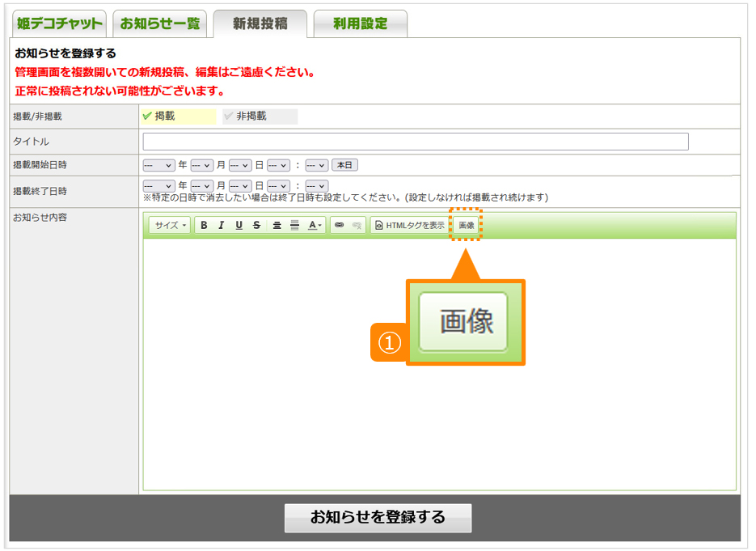The height and width of the screenshot is (551, 756).
Task: Open the font color picker (A icon)
Action: tap(315, 226)
